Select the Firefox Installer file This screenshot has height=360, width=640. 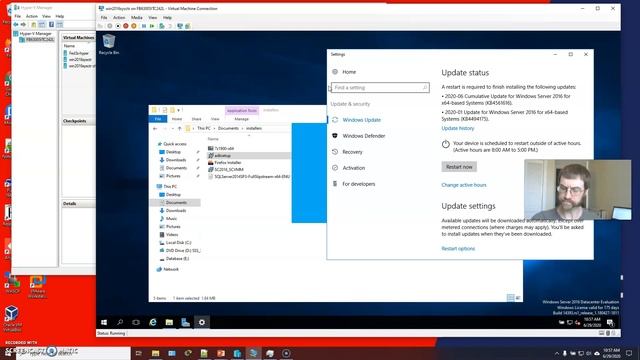point(228,162)
